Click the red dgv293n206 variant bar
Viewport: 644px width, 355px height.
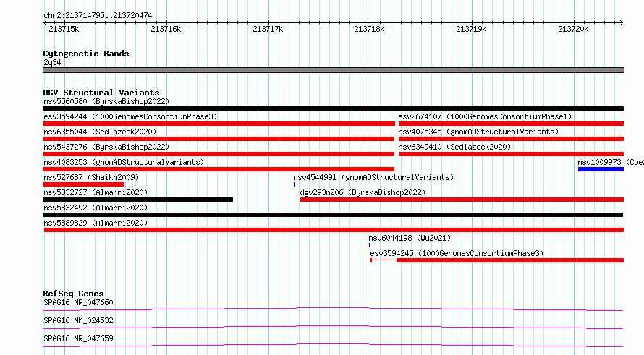click(x=462, y=200)
